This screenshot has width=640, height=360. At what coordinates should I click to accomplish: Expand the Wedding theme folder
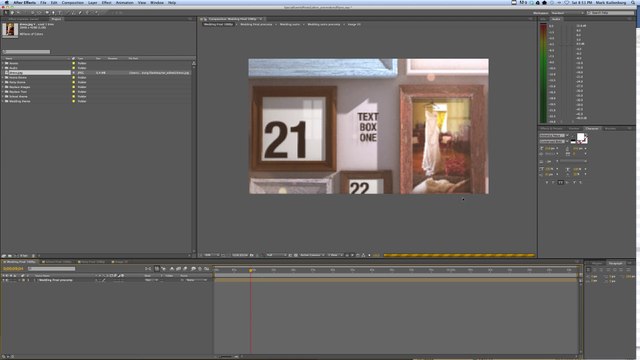(3, 101)
